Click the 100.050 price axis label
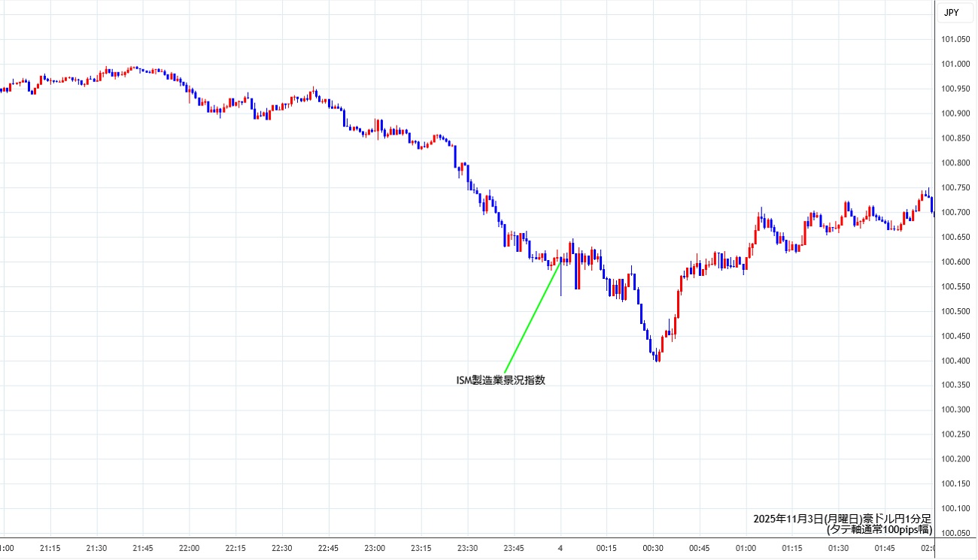The width and height of the screenshot is (978, 560). pos(954,533)
